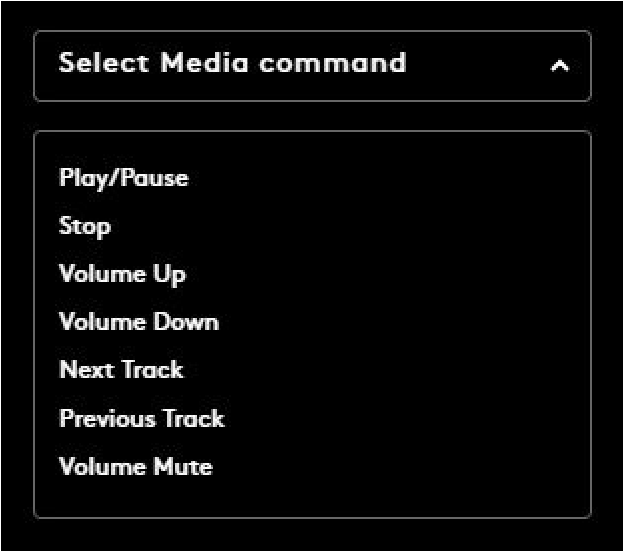
Task: Pick the Volume Mute command
Action: [135, 466]
